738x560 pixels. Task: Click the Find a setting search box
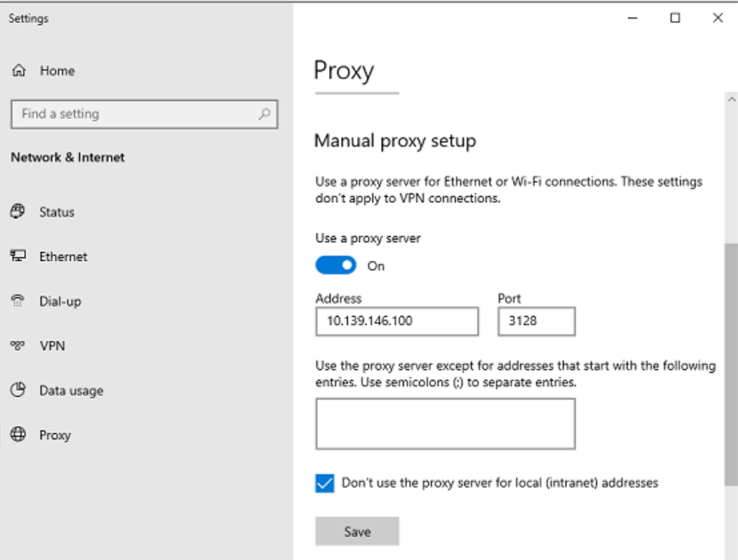pyautogui.click(x=145, y=114)
